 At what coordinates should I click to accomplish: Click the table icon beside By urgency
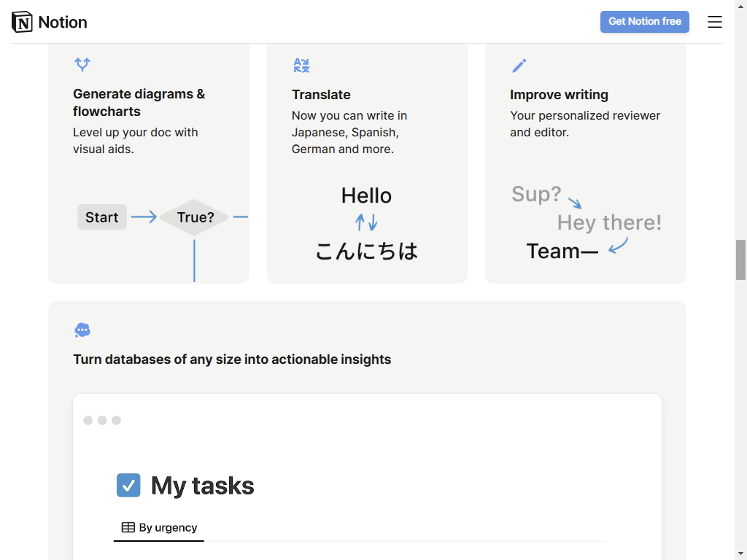click(x=128, y=527)
